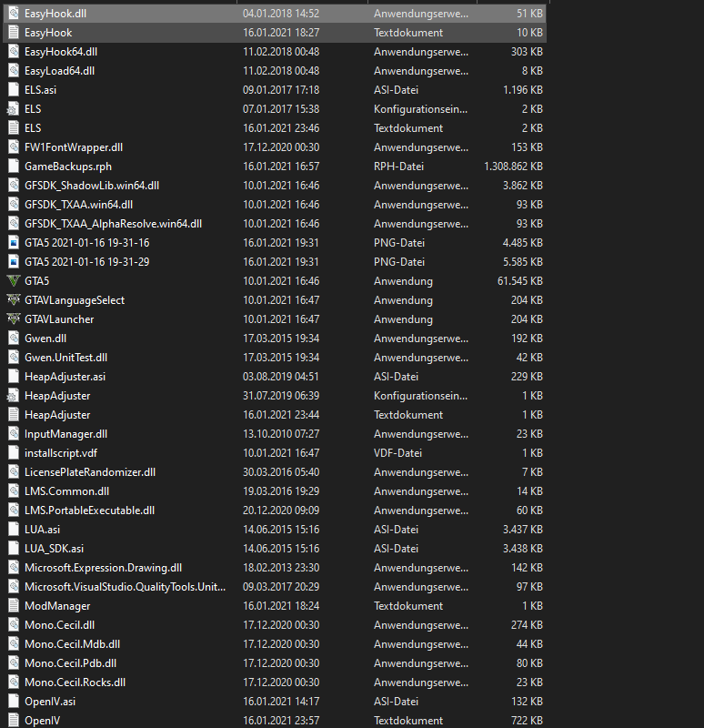Click icon of GTA5 2021-01-16 19-31-29 image

(x=14, y=262)
